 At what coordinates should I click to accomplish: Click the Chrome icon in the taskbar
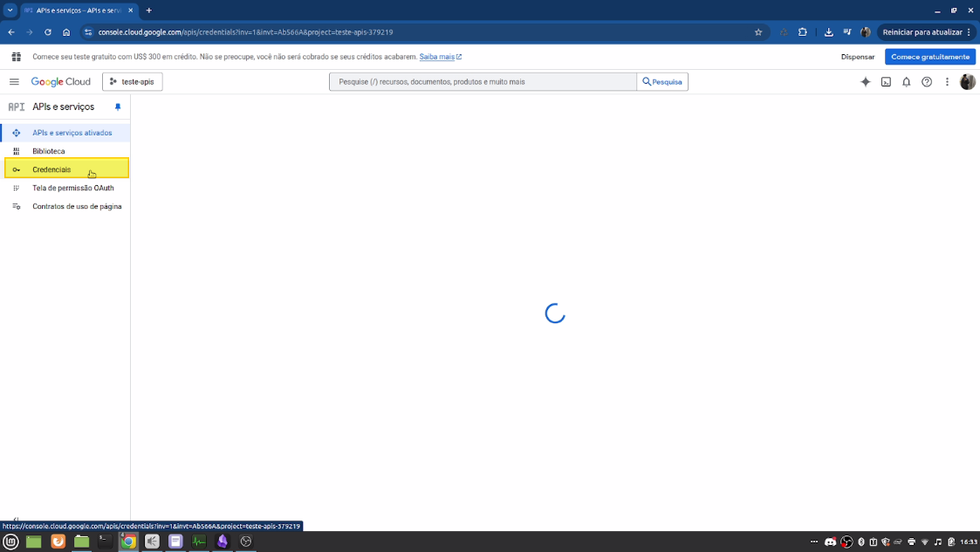click(x=128, y=542)
